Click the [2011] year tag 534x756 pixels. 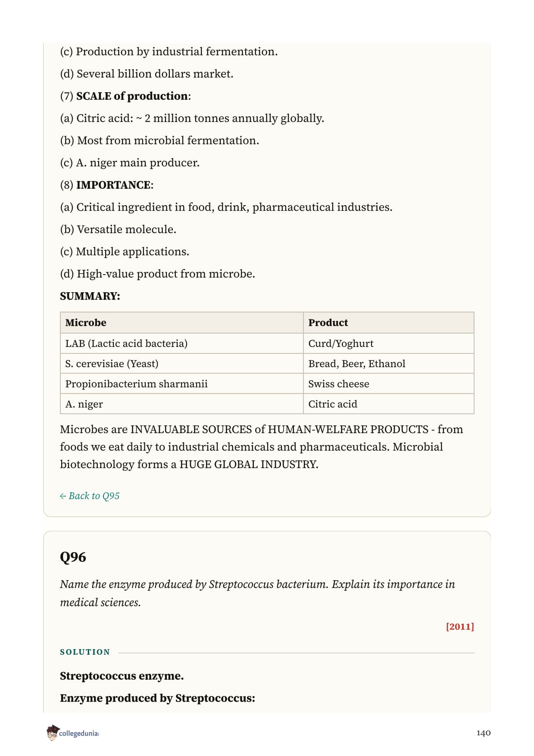(x=460, y=626)
